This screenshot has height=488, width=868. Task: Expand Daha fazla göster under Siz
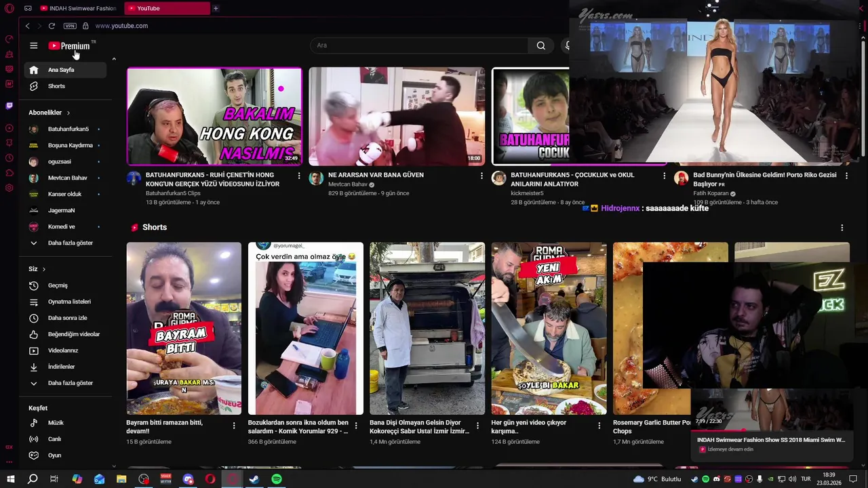click(x=66, y=383)
